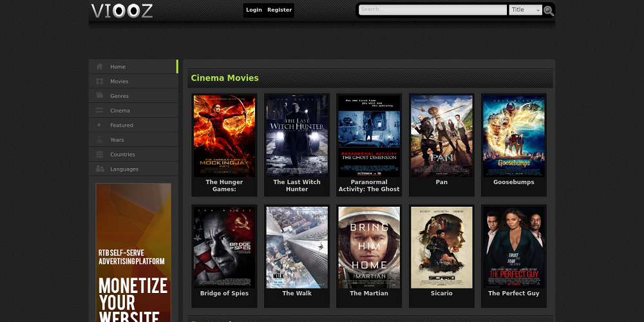The width and height of the screenshot is (644, 322).
Task: Click the Movies film icon in sidebar
Action: (x=99, y=81)
